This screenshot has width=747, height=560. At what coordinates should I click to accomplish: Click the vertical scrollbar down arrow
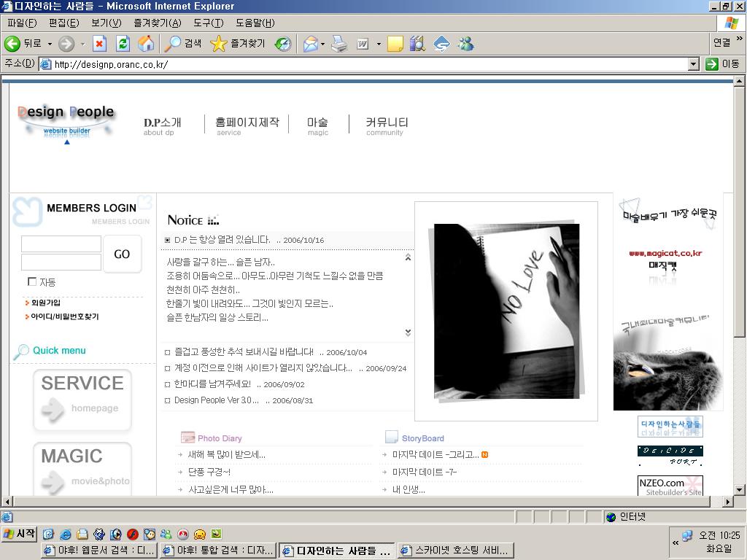tap(739, 489)
